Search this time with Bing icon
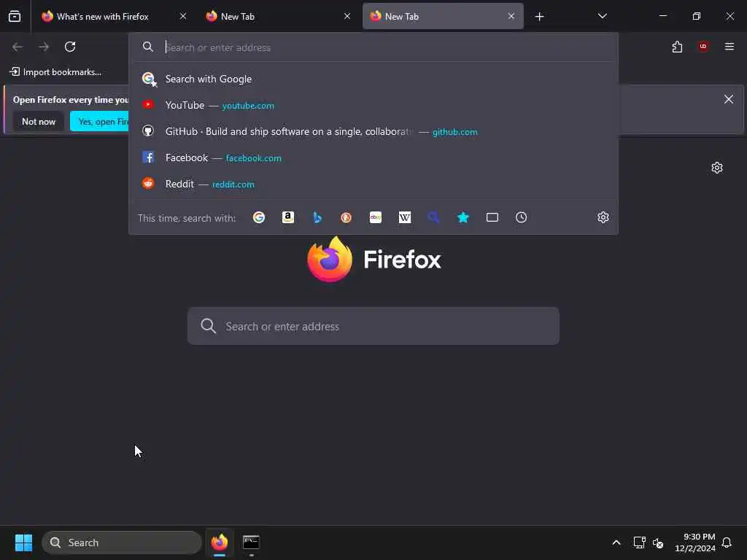Screen dimensions: 747x560 tap(317, 217)
